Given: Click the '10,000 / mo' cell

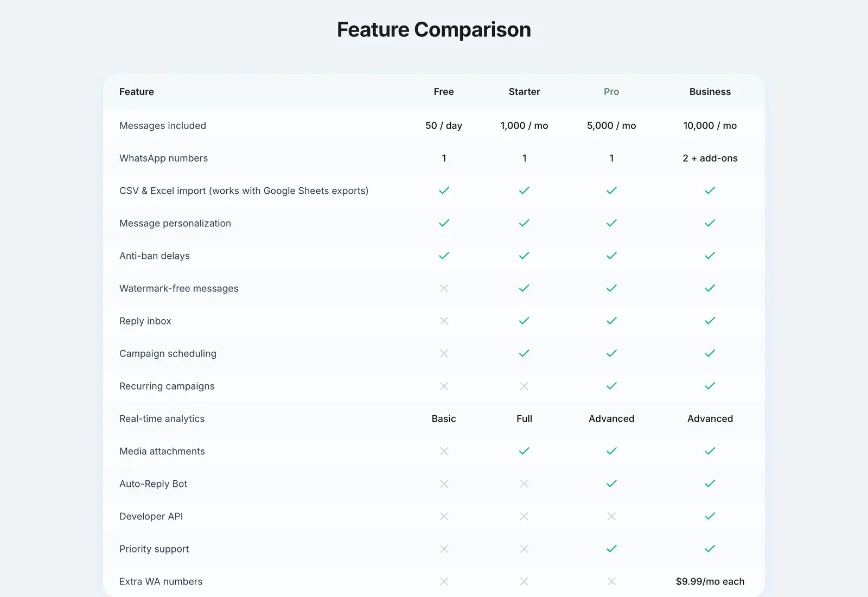Looking at the screenshot, I should point(710,125).
